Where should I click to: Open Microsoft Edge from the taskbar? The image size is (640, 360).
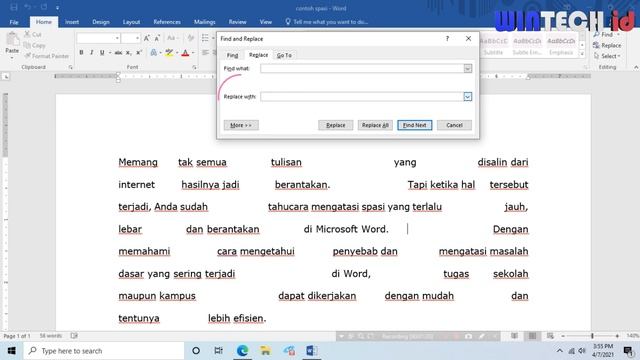[242, 351]
